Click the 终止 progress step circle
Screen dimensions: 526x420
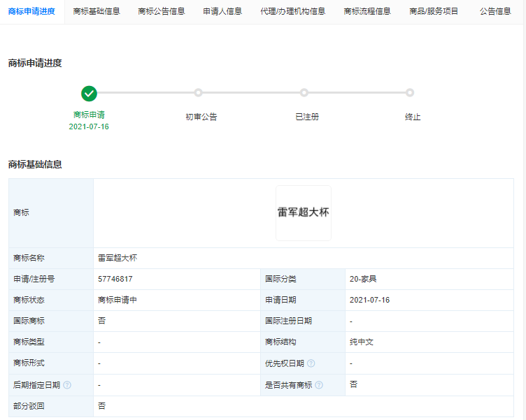410,93
